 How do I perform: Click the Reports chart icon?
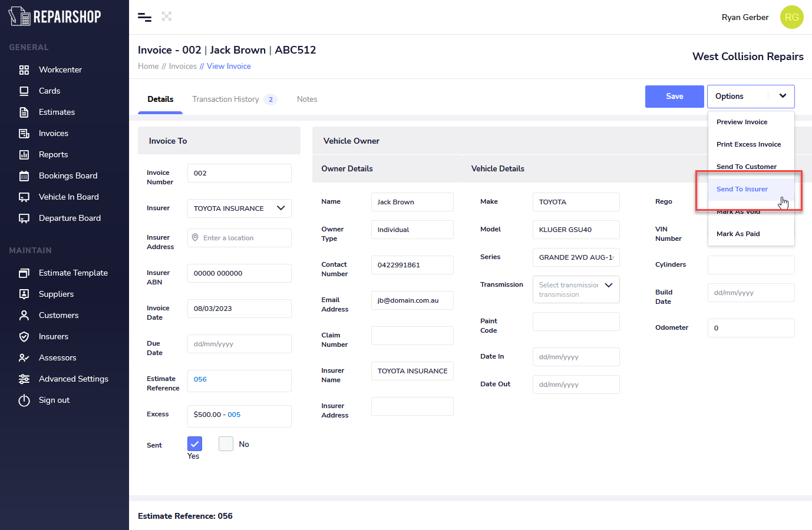tap(24, 155)
